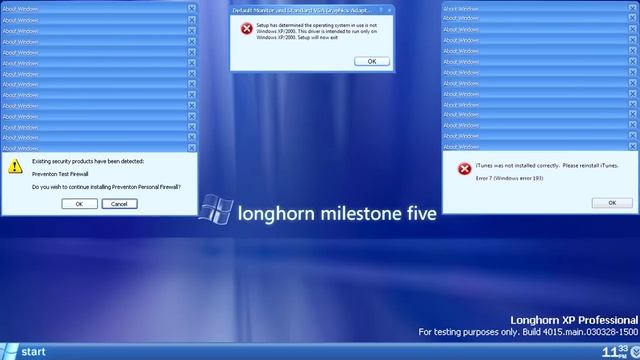Dismiss the Windows XP/2000 setup error with OK
Viewport: 640px width, 360px height.
click(372, 61)
